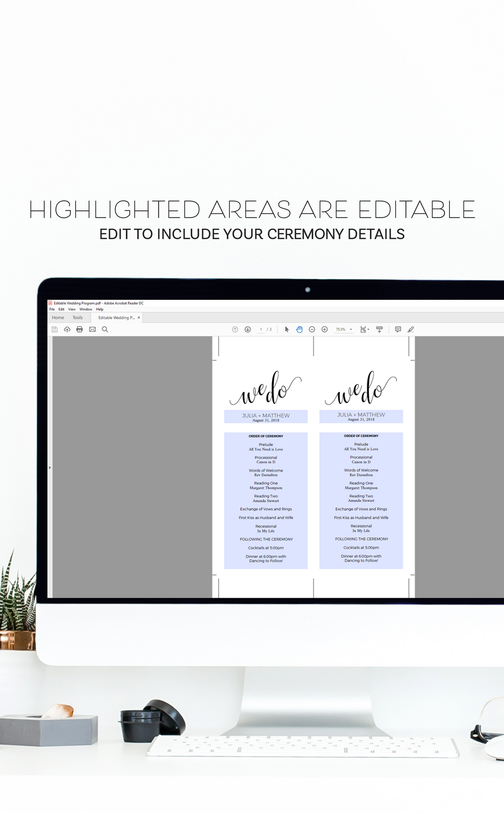Click the email envelope icon

pos(92,330)
